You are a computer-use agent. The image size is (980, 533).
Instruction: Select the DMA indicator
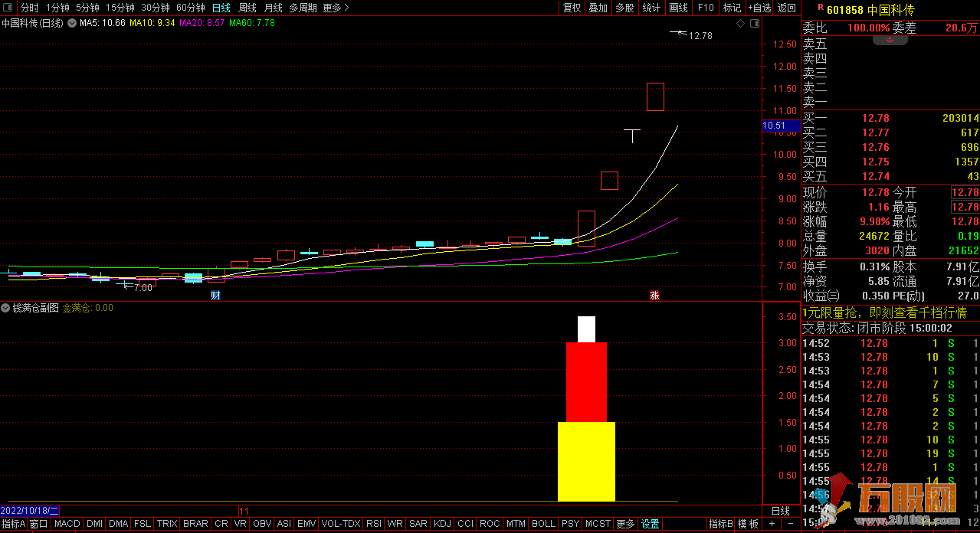point(118,524)
